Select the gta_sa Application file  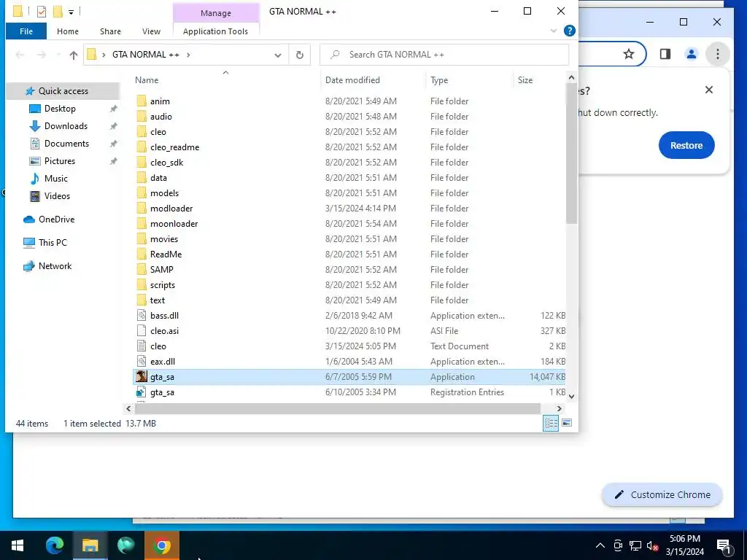(x=349, y=377)
